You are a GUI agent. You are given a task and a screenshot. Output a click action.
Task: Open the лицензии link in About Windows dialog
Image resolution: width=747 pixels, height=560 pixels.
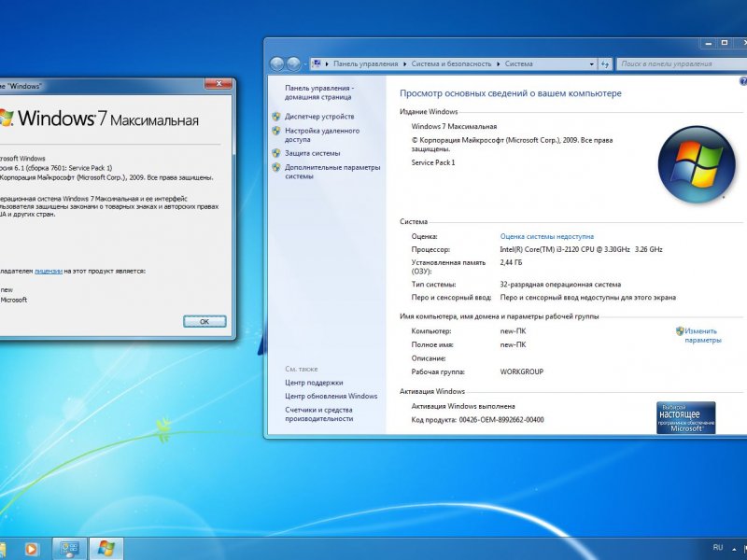[49, 271]
